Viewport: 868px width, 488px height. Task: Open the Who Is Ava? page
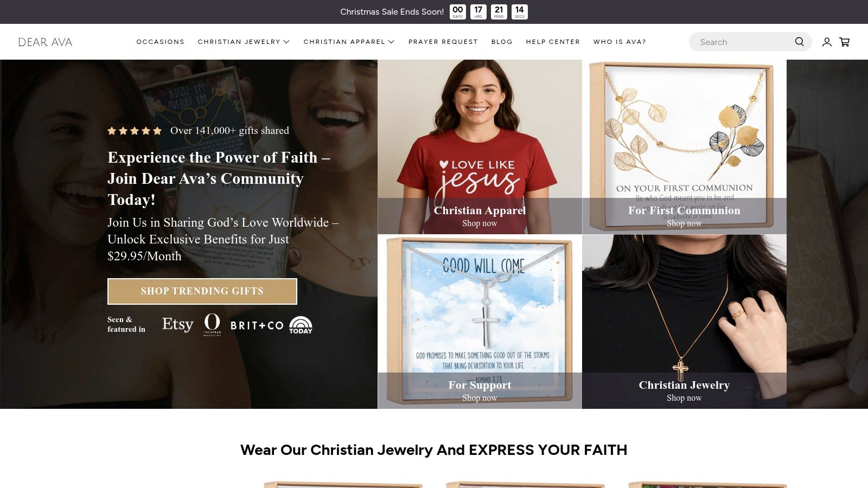[620, 42]
